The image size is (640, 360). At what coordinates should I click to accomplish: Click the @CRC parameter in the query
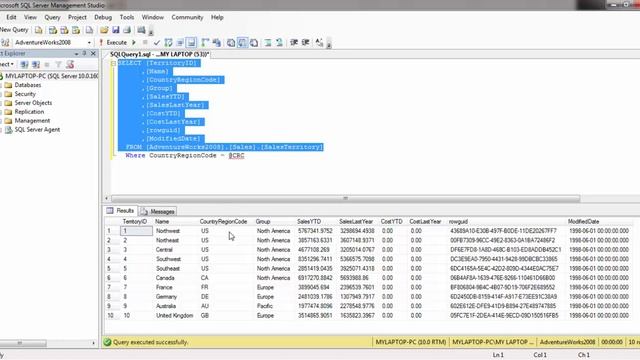coord(236,156)
